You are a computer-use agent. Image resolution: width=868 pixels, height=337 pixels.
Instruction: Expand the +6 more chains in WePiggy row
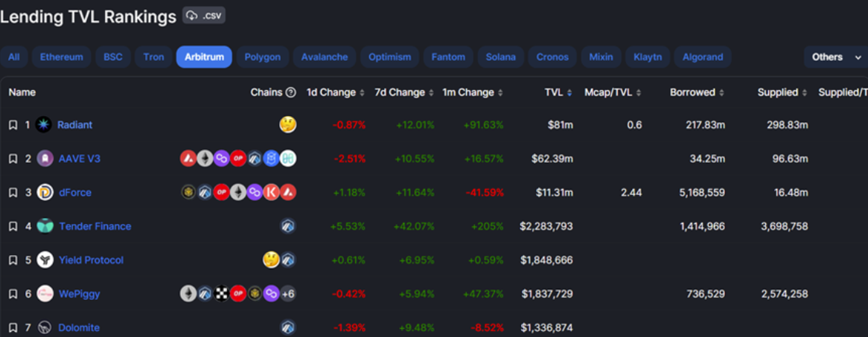pyautogui.click(x=288, y=294)
